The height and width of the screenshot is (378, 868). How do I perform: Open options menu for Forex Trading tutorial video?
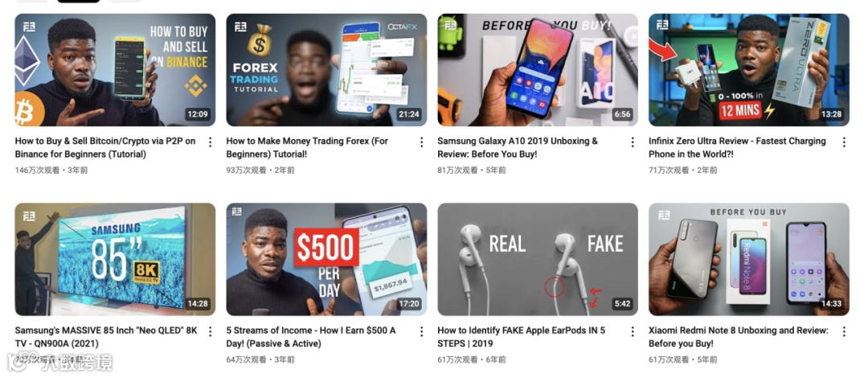coord(421,142)
